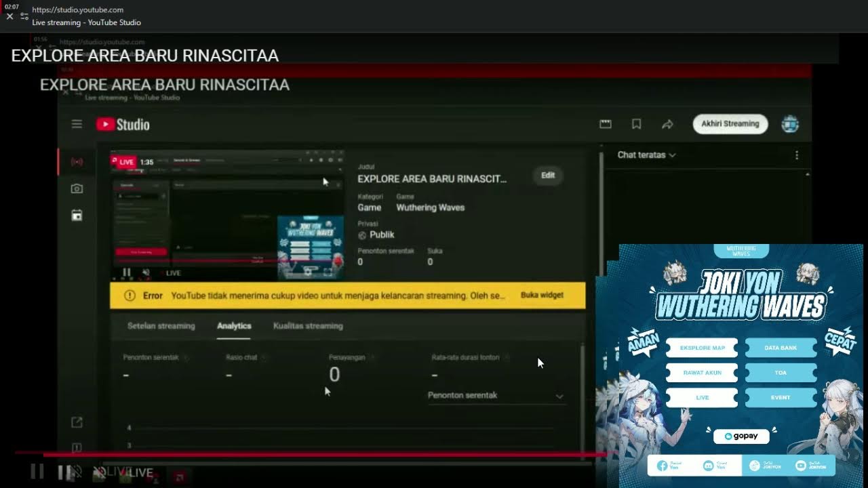
Task: Click the Wuthering Waves game label
Action: [431, 207]
